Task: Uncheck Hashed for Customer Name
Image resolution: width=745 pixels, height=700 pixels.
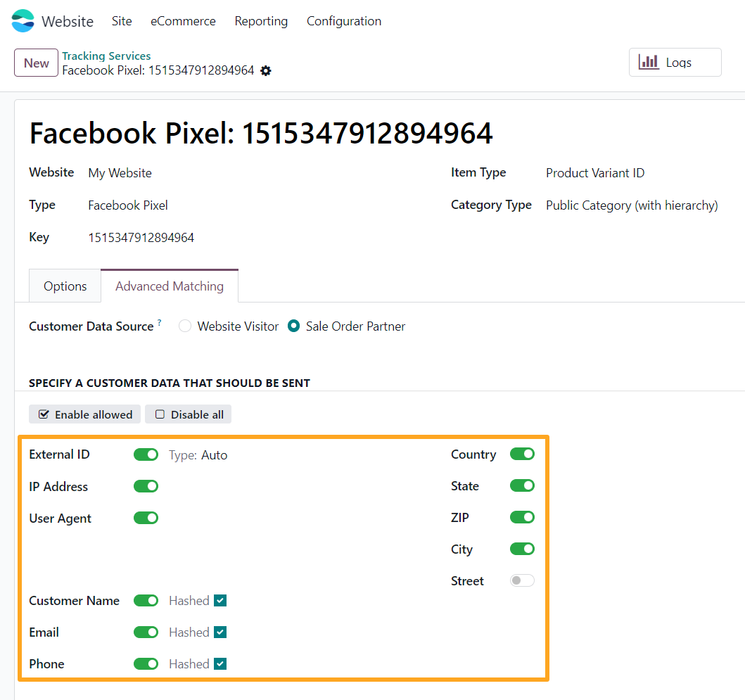Action: 220,601
